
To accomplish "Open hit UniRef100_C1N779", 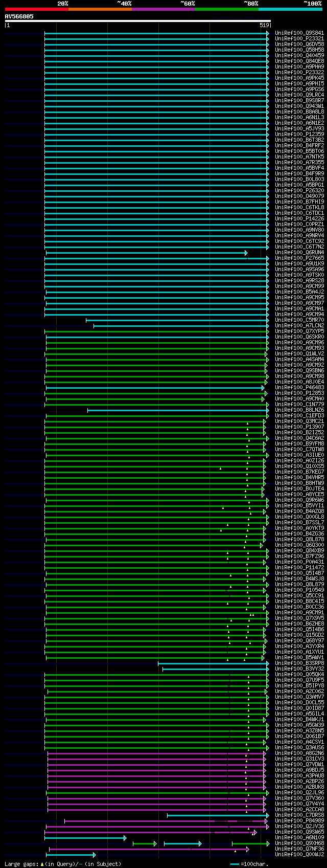I will pos(299,405).
